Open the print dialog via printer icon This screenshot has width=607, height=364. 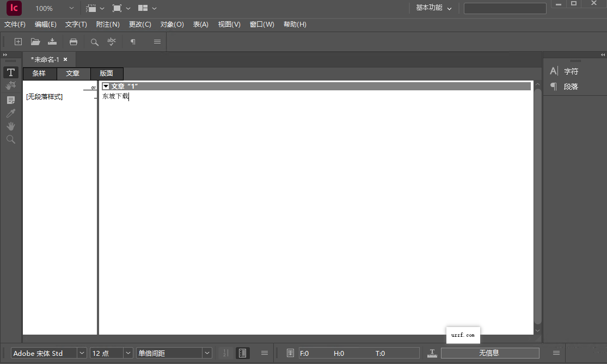click(x=73, y=41)
